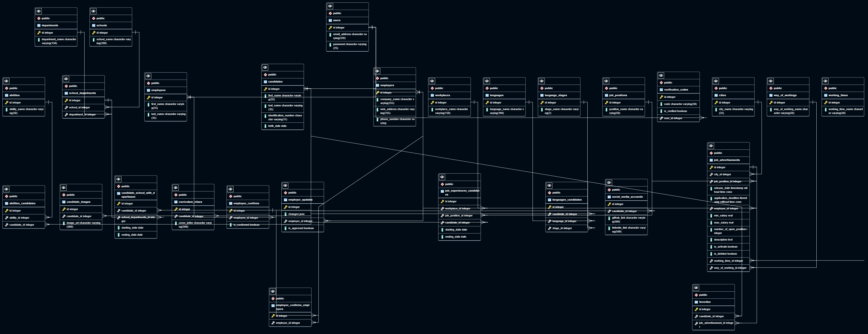Click column icon next to birth_date date
The height and width of the screenshot is (334, 868).
click(x=265, y=126)
